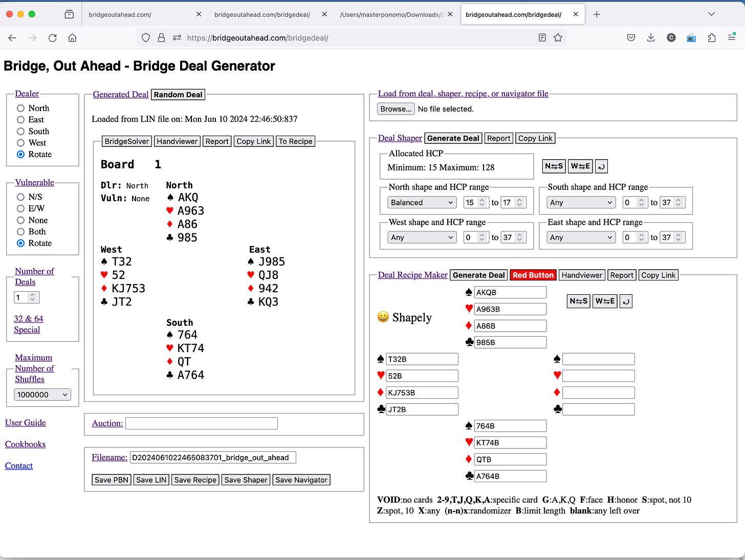Rotate hands in Deal Shaper
The height and width of the screenshot is (560, 745).
click(x=602, y=166)
